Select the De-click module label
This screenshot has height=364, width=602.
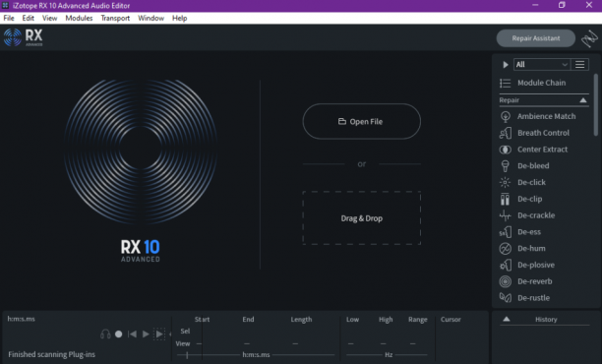531,182
